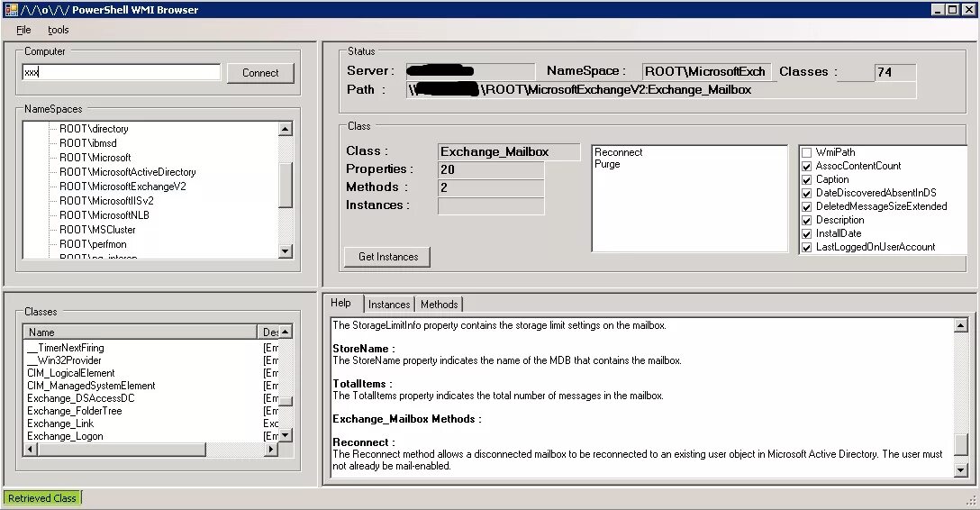Image resolution: width=980 pixels, height=510 pixels.
Task: Click the Path value field
Action: click(660, 89)
